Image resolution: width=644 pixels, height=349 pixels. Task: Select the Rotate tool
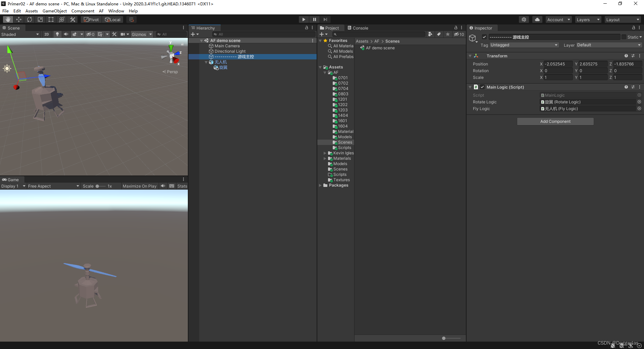click(x=30, y=19)
